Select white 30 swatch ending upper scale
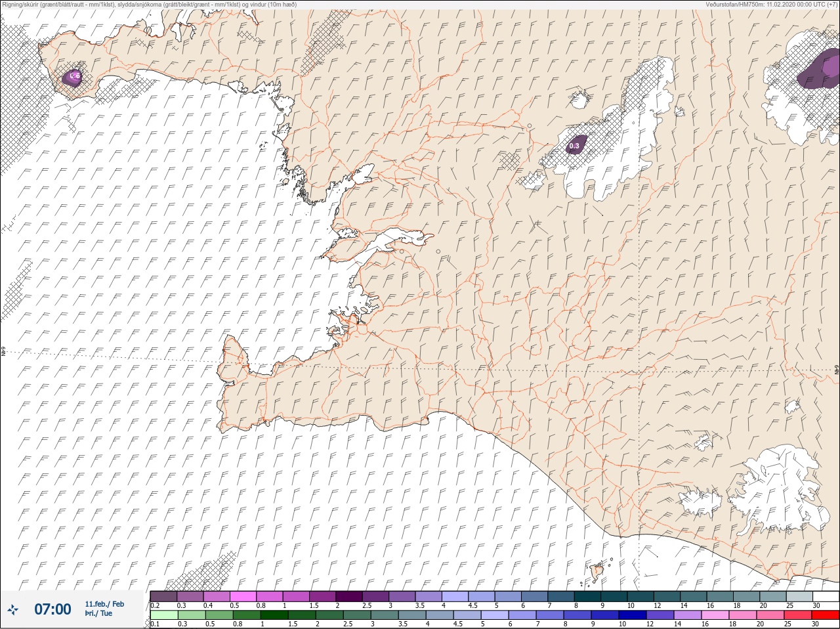 826,596
